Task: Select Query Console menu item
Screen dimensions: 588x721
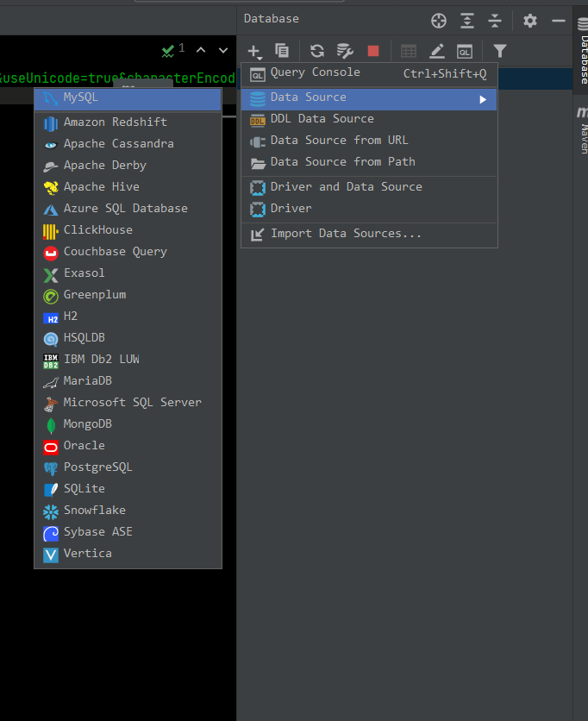Action: [x=369, y=73]
